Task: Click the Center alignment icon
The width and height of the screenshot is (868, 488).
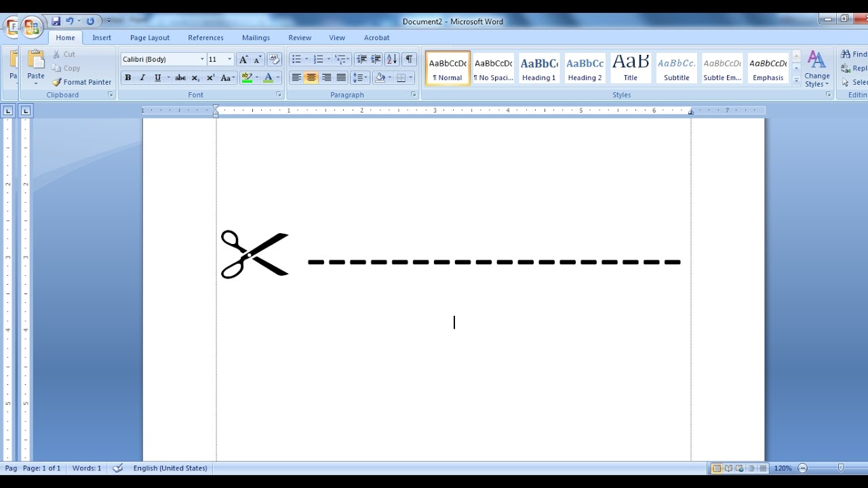Action: click(x=311, y=78)
